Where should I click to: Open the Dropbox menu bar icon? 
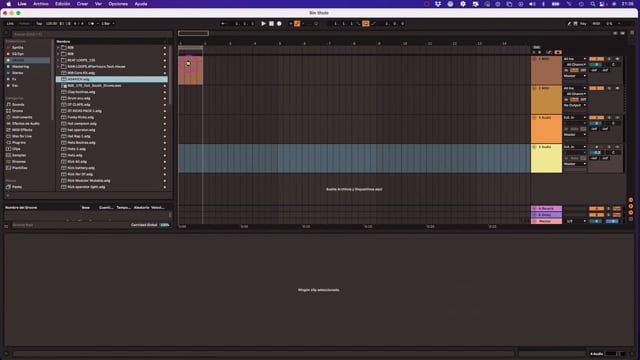click(x=438, y=4)
